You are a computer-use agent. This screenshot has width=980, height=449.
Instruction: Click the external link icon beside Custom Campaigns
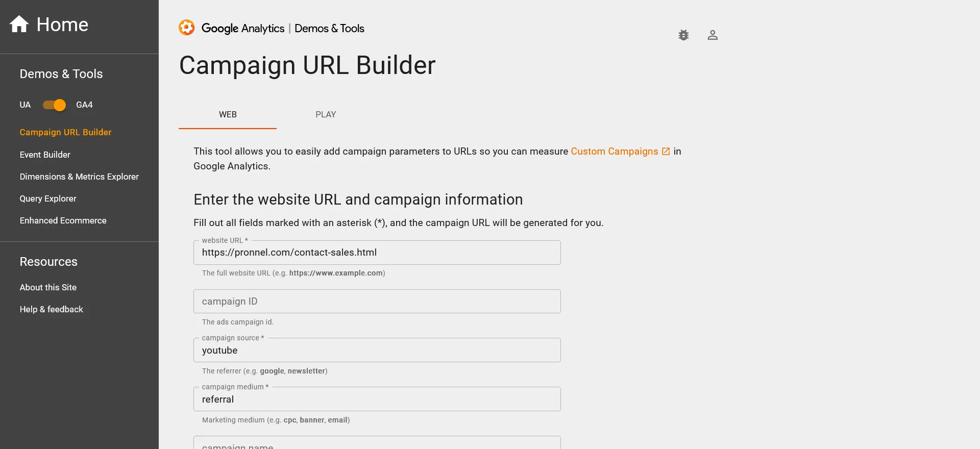coord(666,152)
